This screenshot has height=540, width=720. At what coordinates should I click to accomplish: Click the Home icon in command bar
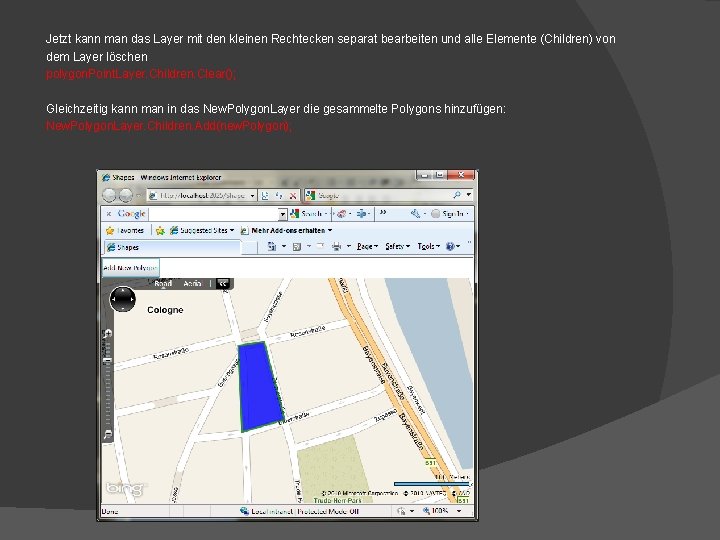pyautogui.click(x=272, y=247)
